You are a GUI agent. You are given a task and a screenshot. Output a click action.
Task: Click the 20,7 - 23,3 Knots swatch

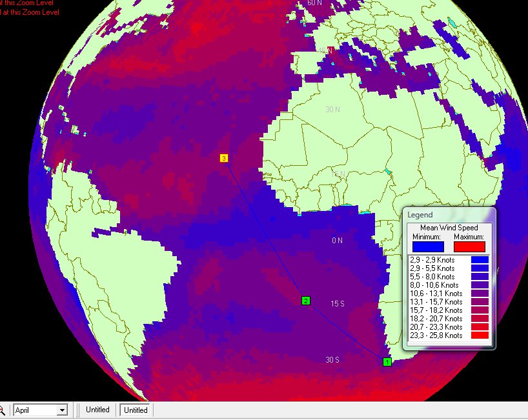[x=480, y=327]
